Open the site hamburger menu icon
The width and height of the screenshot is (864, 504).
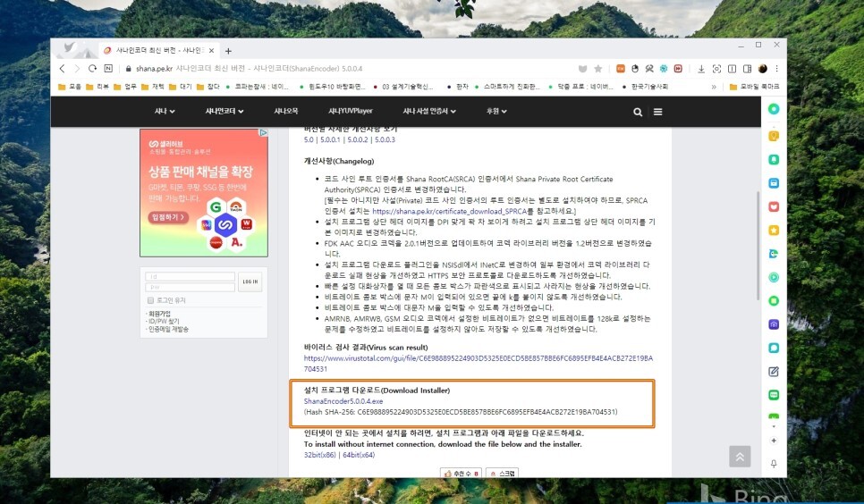658,112
